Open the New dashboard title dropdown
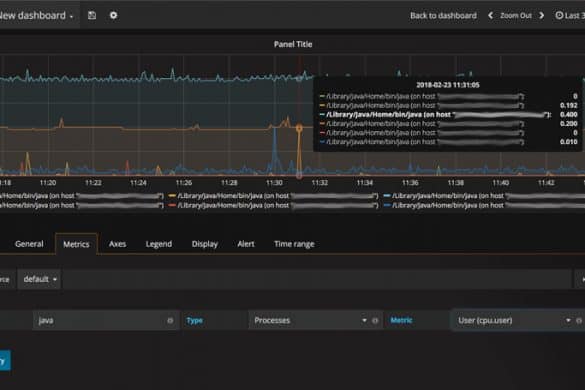585x390 pixels. pyautogui.click(x=37, y=15)
